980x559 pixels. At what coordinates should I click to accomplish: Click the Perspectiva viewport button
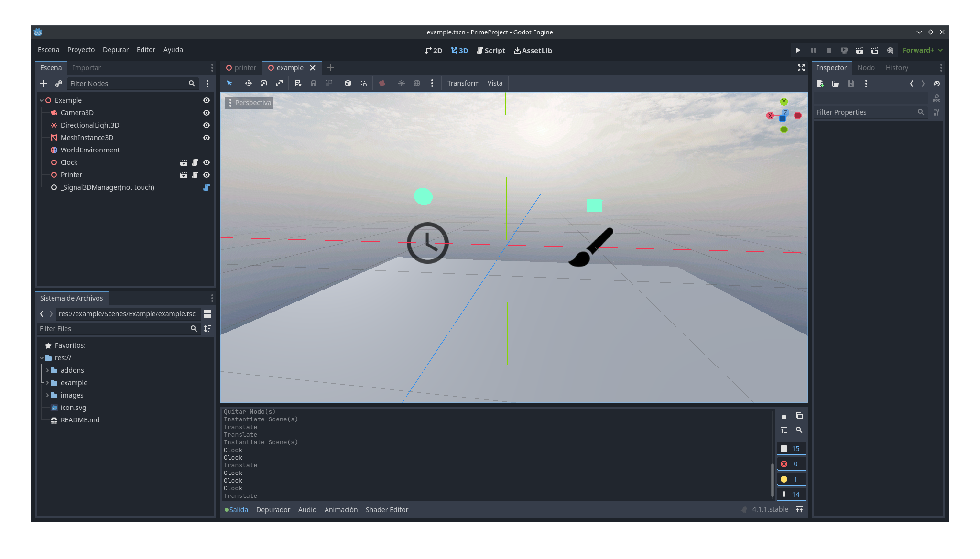[x=249, y=103]
